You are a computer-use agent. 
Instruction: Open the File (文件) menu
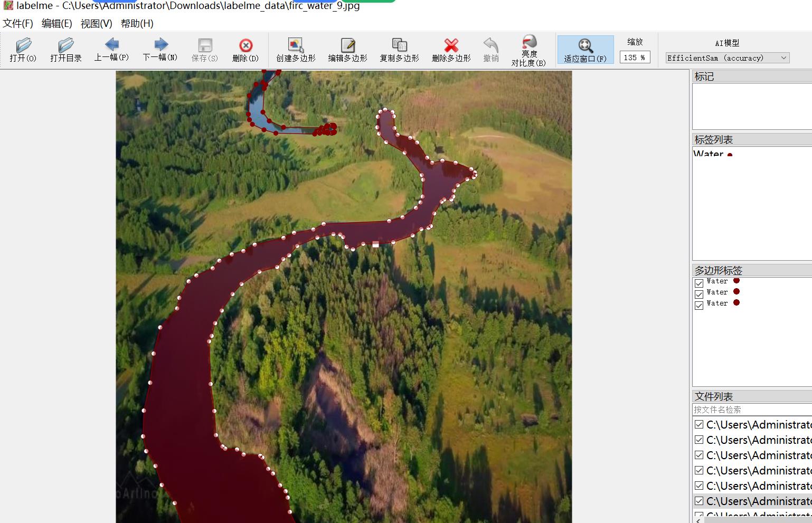[x=18, y=23]
